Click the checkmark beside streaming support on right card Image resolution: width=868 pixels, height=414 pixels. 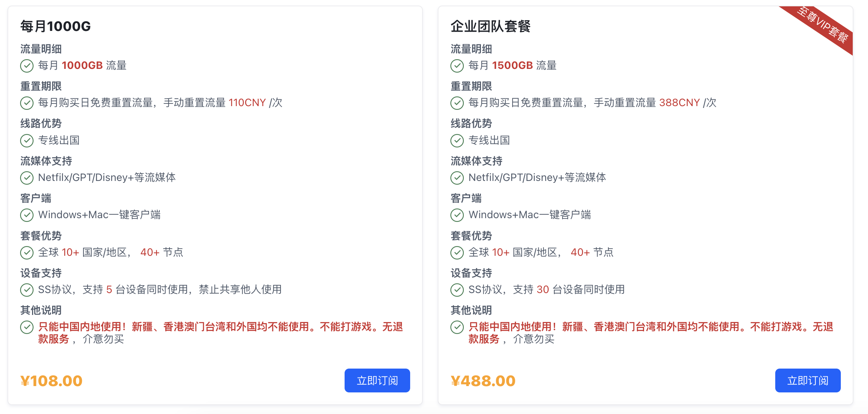[457, 178]
